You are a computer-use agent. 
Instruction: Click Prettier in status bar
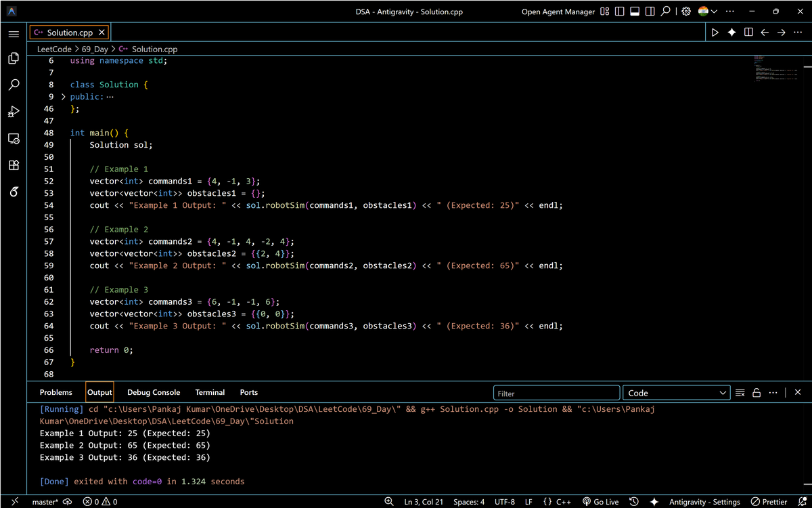pyautogui.click(x=769, y=502)
